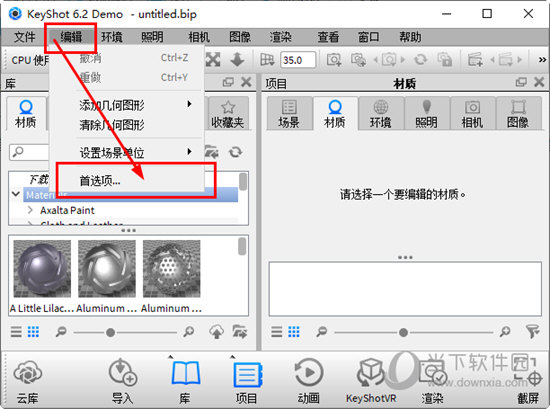This screenshot has height=409, width=550.
Task: Select Axalta Paint tree item
Action: pos(67,210)
